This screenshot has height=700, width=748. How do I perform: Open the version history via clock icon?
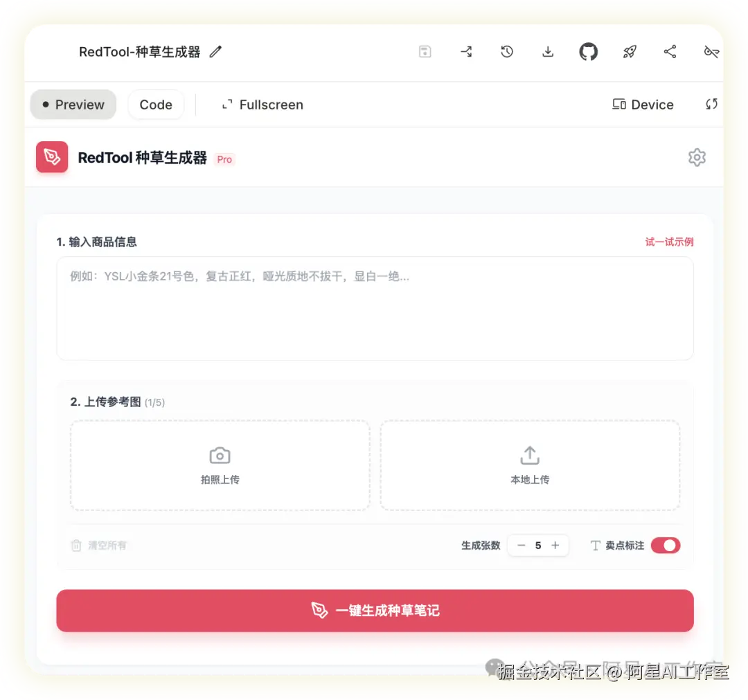pos(506,51)
